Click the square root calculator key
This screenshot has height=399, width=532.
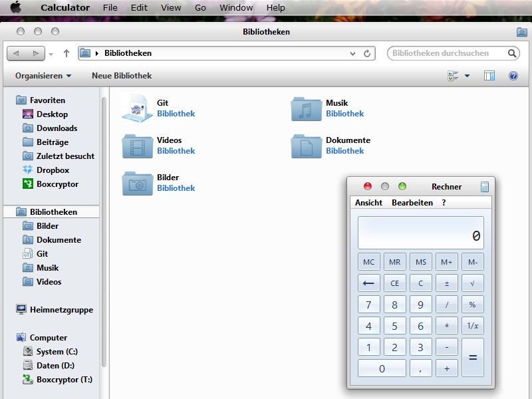point(473,283)
